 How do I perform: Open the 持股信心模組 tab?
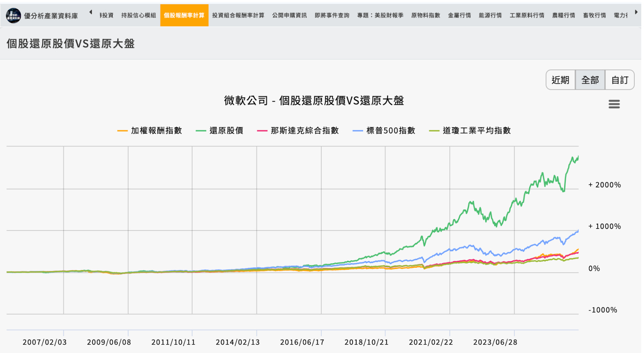(138, 15)
